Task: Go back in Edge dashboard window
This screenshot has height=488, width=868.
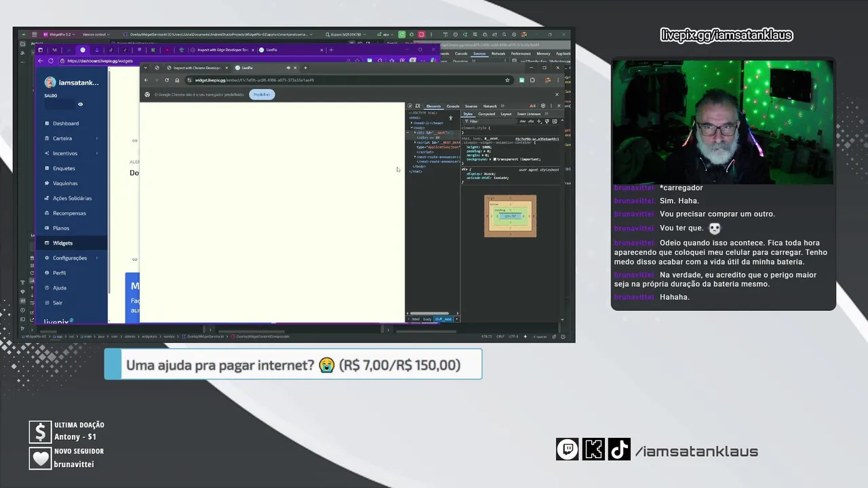Action: click(40, 61)
